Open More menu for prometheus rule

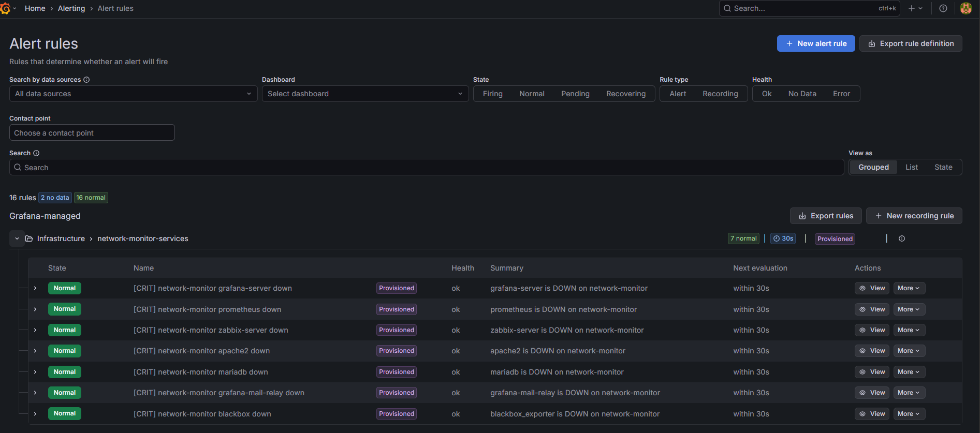(x=909, y=309)
